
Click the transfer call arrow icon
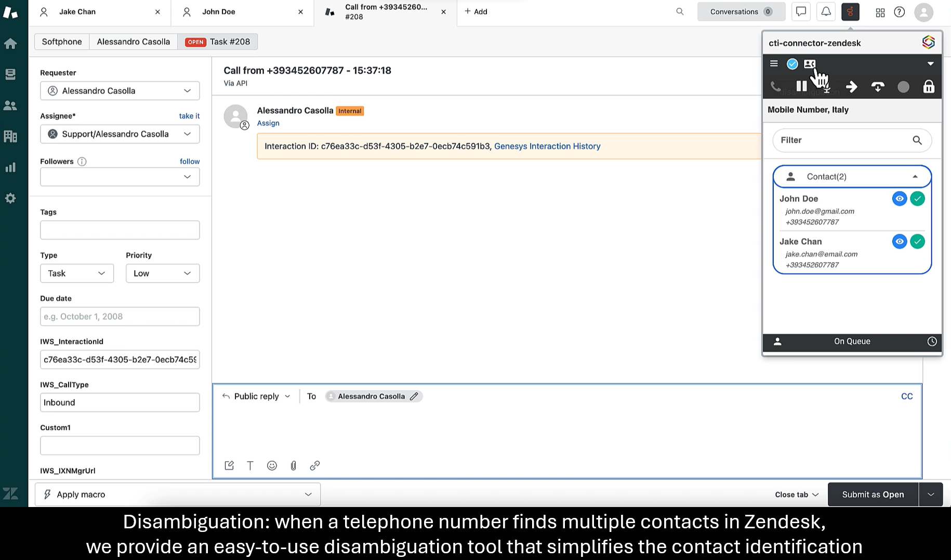coord(851,87)
